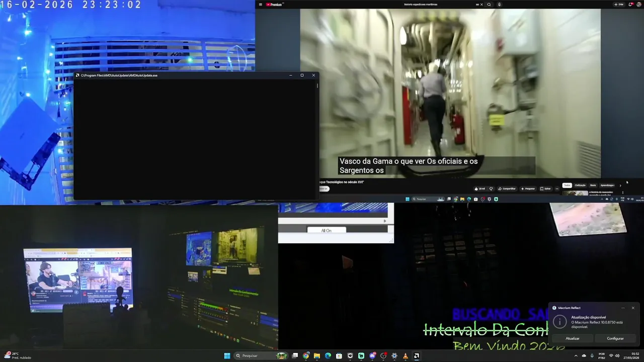The height and width of the screenshot is (362, 644).
Task: Open the POR PTB2 language switcher
Action: click(602, 356)
